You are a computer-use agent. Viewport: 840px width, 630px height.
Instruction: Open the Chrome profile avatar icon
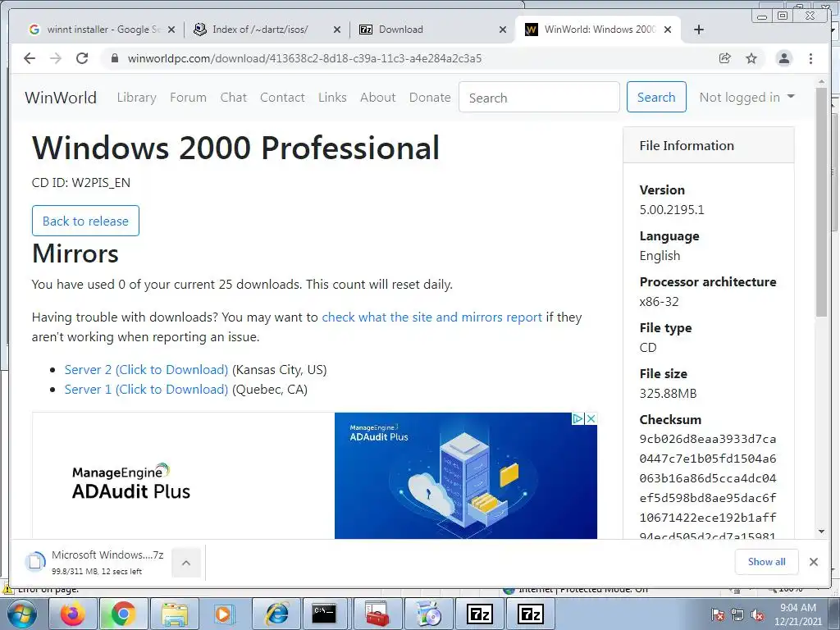click(783, 58)
